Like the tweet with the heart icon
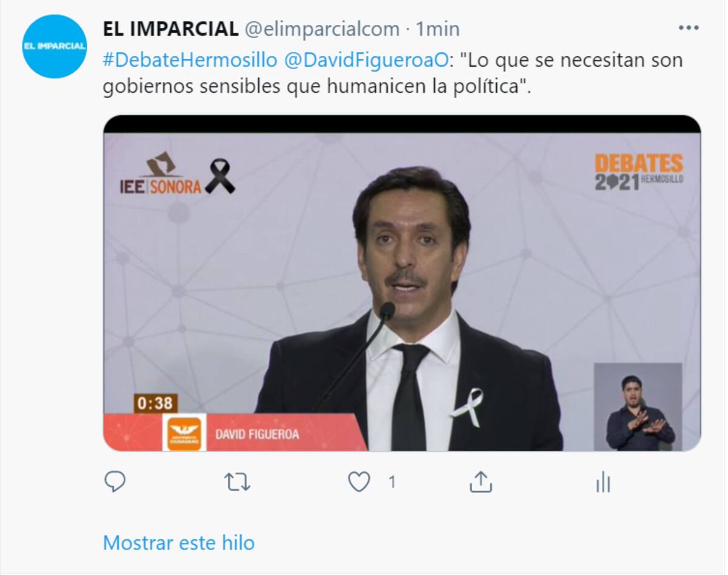 (x=359, y=483)
